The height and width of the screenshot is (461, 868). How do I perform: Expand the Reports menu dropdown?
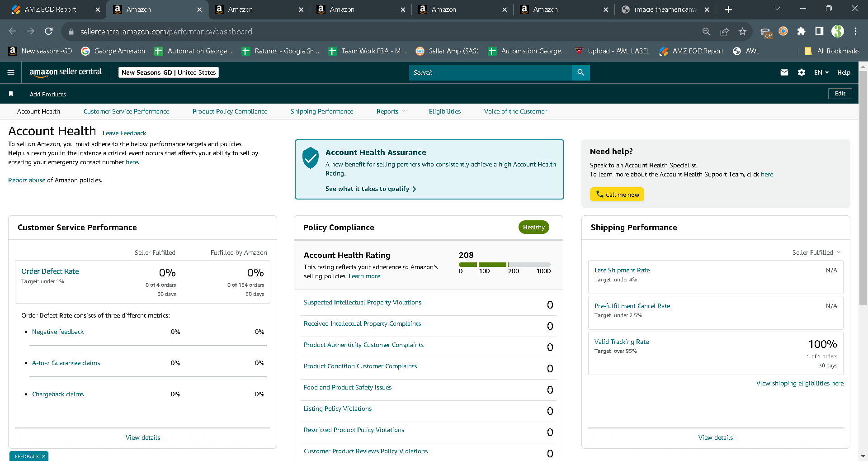[391, 111]
